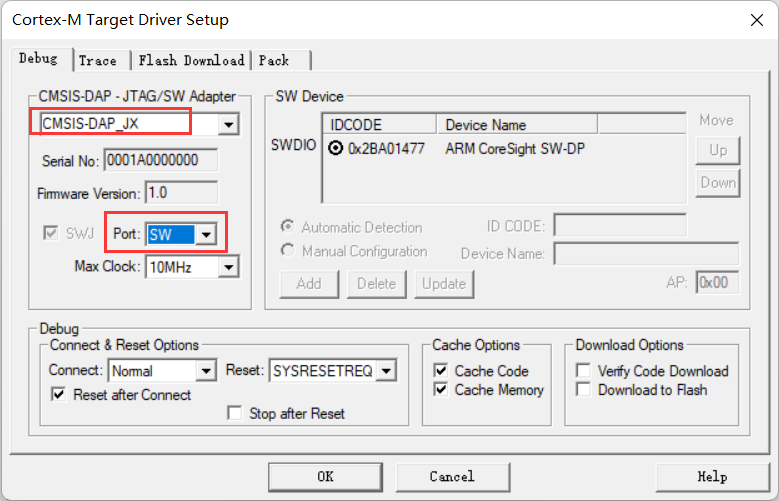779x501 pixels.
Task: Switch to the Trace tab
Action: pos(98,60)
